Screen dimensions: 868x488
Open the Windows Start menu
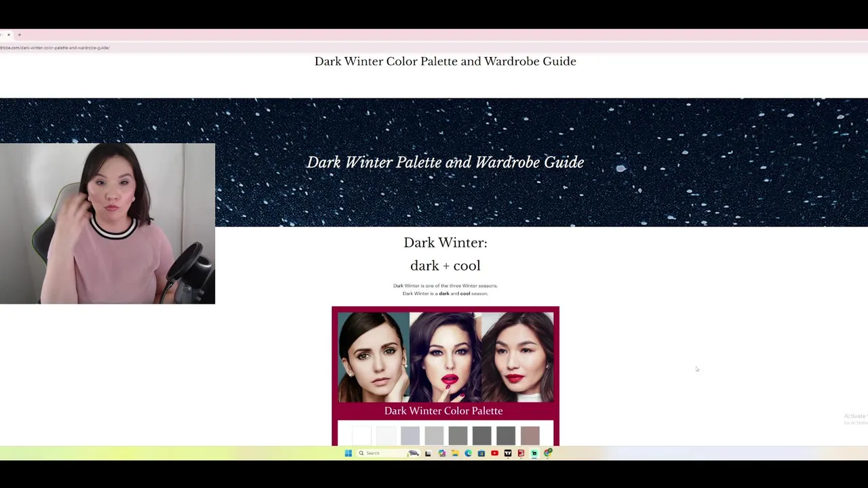[x=348, y=453]
